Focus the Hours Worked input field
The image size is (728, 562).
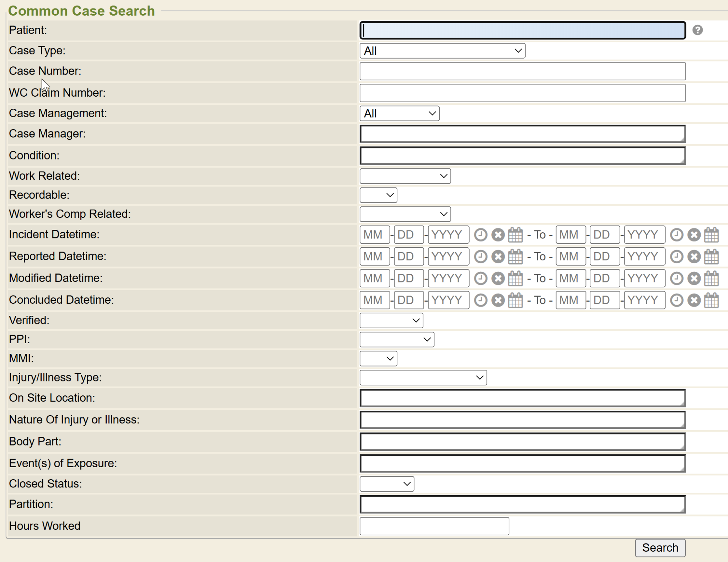pos(434,526)
